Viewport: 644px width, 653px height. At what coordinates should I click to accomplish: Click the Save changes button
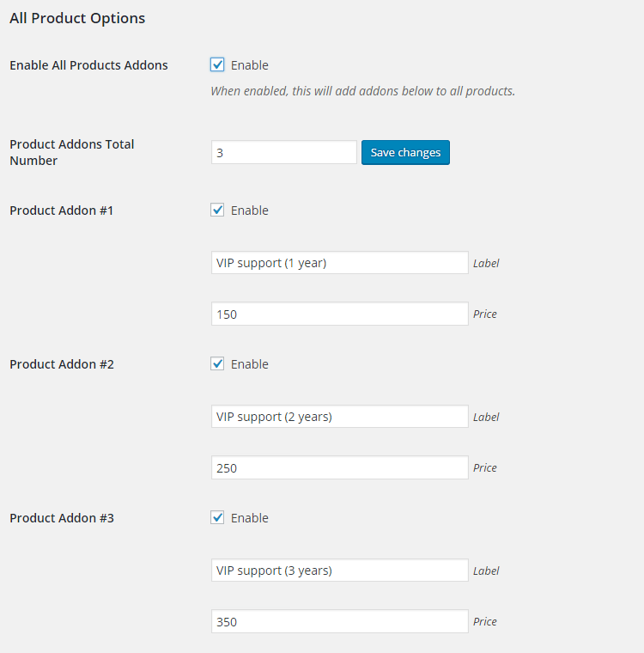405,152
